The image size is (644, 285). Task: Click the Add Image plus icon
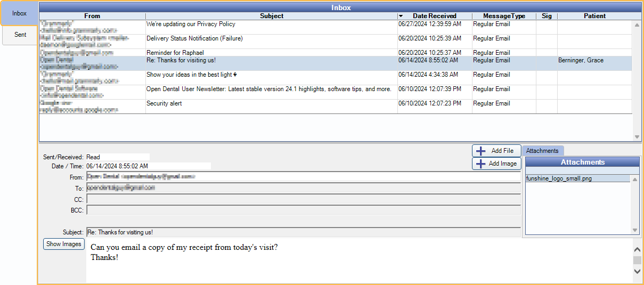[480, 164]
